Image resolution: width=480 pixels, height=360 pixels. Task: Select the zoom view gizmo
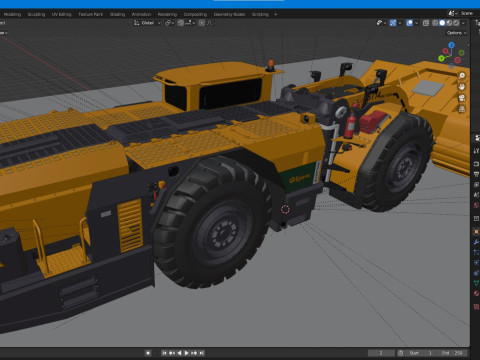[x=462, y=76]
